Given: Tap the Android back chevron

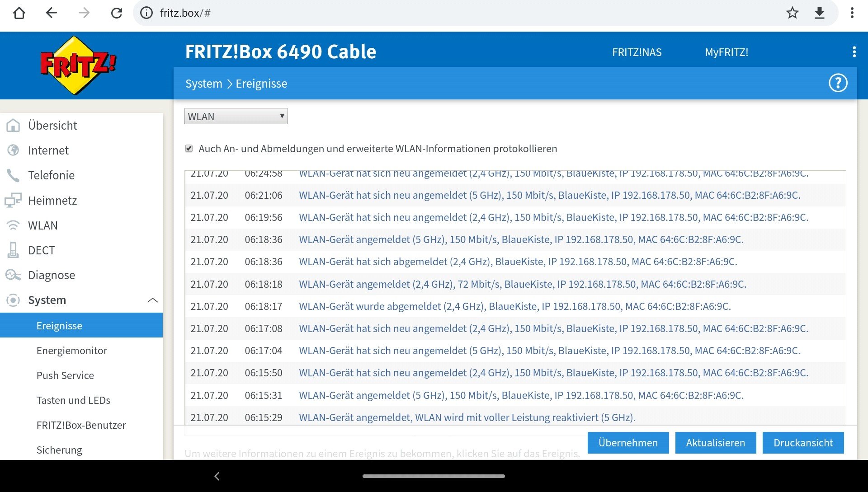Looking at the screenshot, I should point(217,476).
